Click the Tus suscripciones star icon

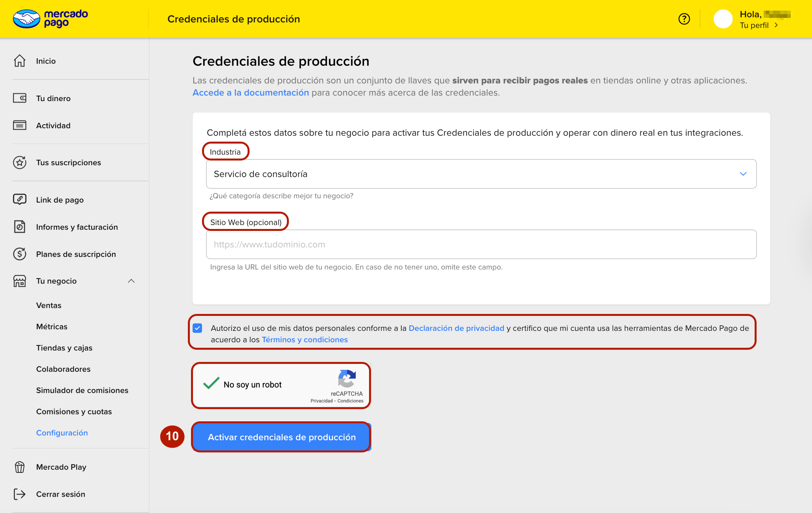point(20,162)
